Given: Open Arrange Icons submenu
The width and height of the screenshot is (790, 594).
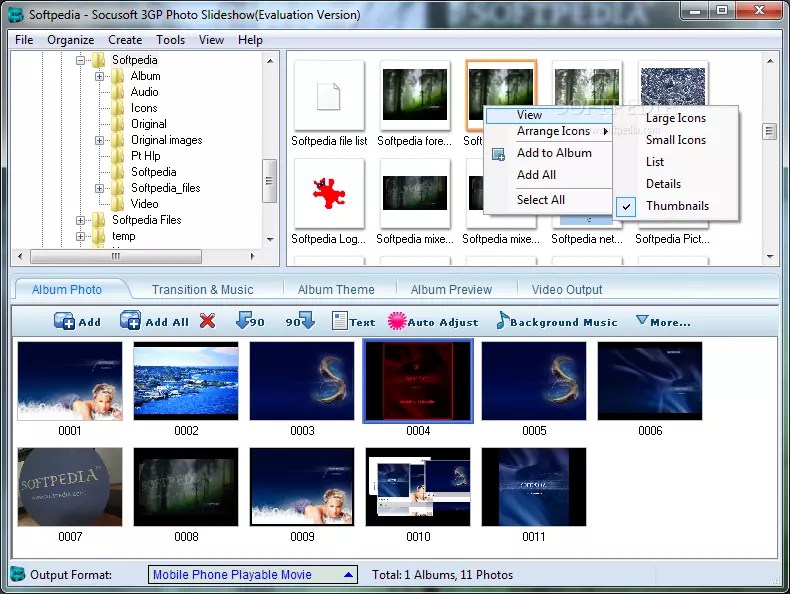Looking at the screenshot, I should pyautogui.click(x=548, y=131).
